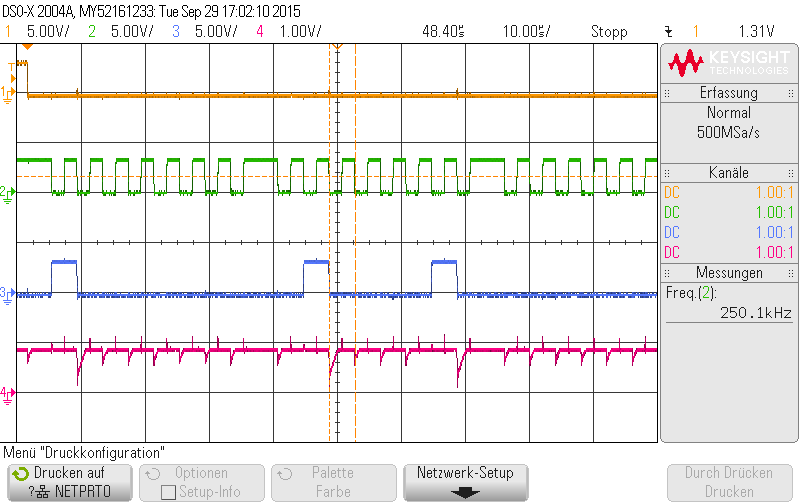The height and width of the screenshot is (503, 800).
Task: Click the 500MSa/s sample rate text
Action: [728, 133]
